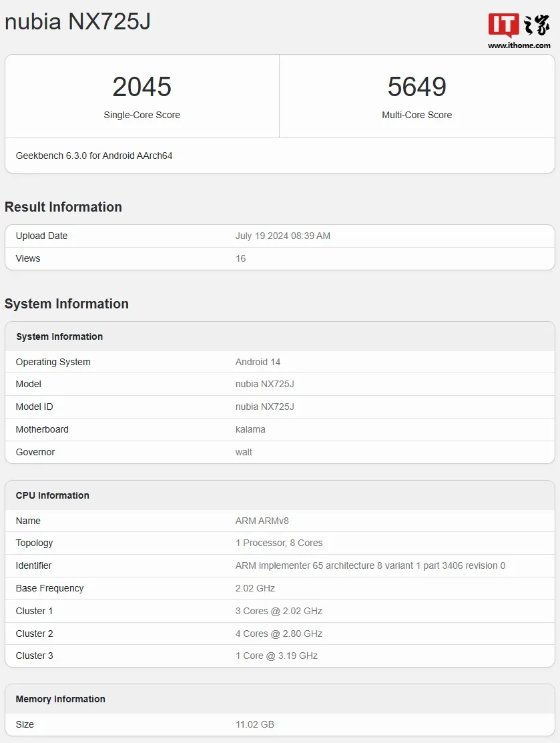Select the Model row value "nubia NX725J"
Screen dimensions: 560x743
[265, 385]
